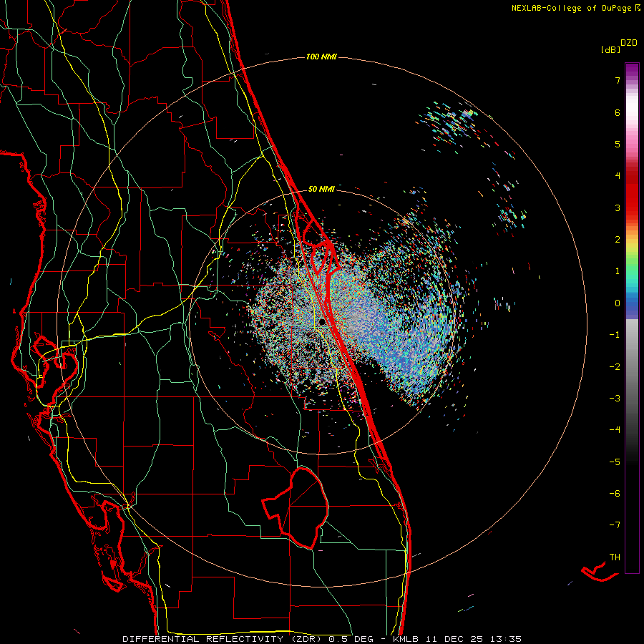This screenshot has height=644, width=644.
Task: Click the black radar site dot at the center
Action: pos(323,322)
